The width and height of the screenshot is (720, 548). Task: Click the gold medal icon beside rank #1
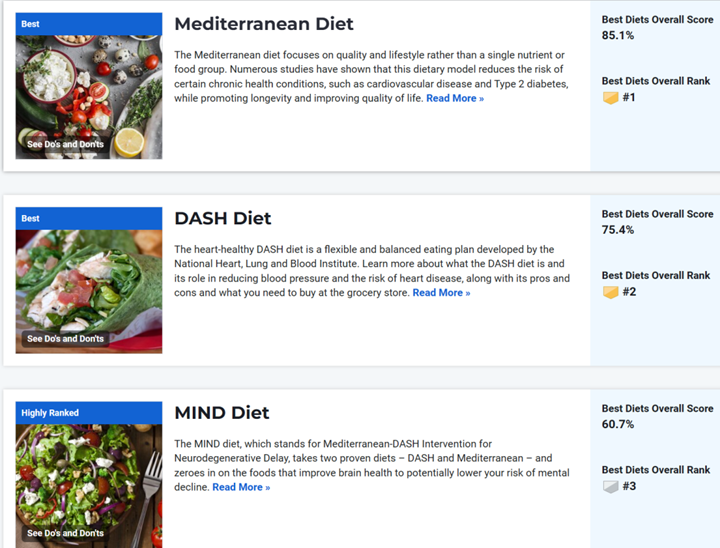[610, 98]
